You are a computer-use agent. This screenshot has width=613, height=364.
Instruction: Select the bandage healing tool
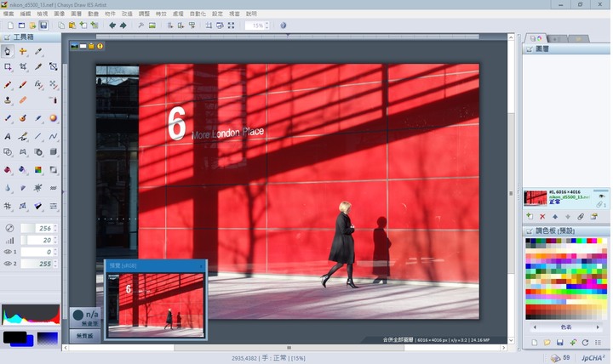(x=23, y=100)
